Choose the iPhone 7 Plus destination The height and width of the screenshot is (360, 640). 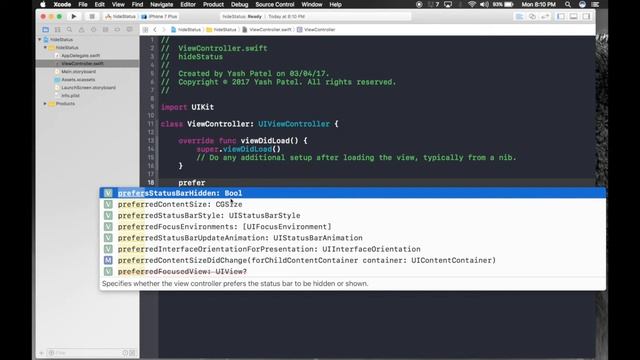coord(160,16)
